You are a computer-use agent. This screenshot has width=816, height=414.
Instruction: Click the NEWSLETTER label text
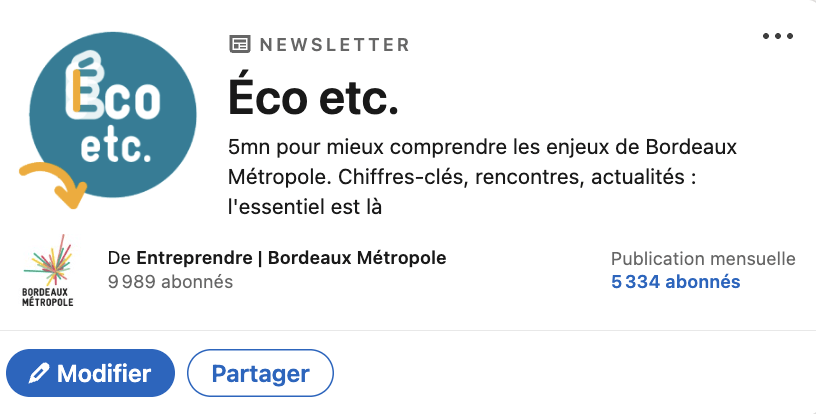[335, 45]
